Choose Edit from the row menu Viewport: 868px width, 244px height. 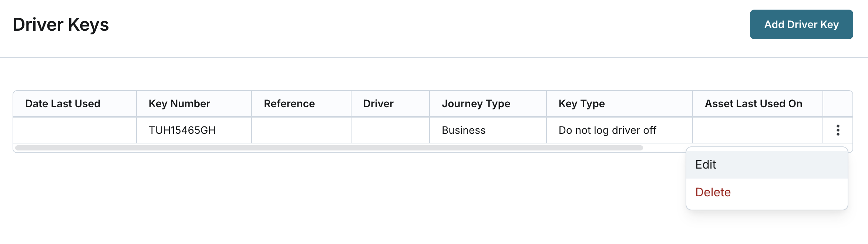pos(706,165)
